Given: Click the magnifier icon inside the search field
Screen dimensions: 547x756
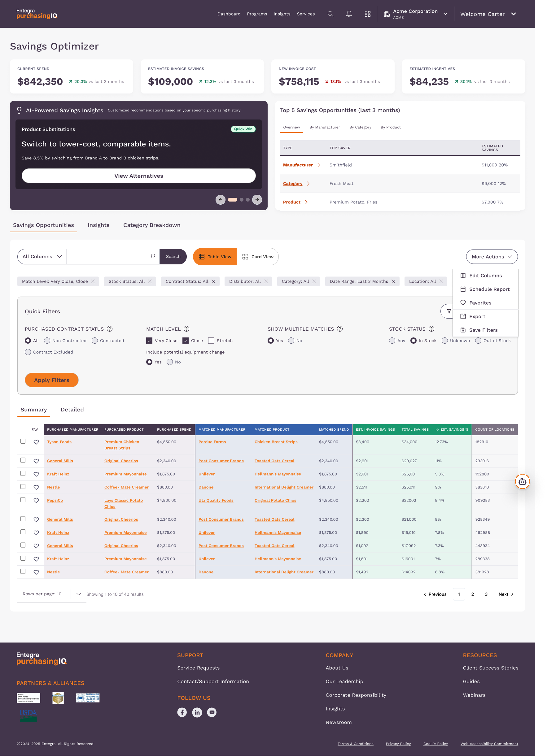Looking at the screenshot, I should click(x=153, y=256).
